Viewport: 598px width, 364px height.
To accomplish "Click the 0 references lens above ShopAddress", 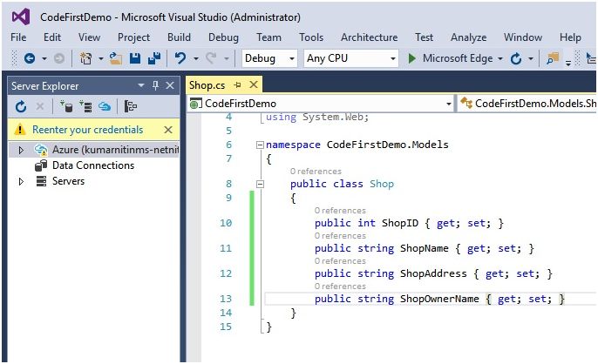I will tap(340, 260).
